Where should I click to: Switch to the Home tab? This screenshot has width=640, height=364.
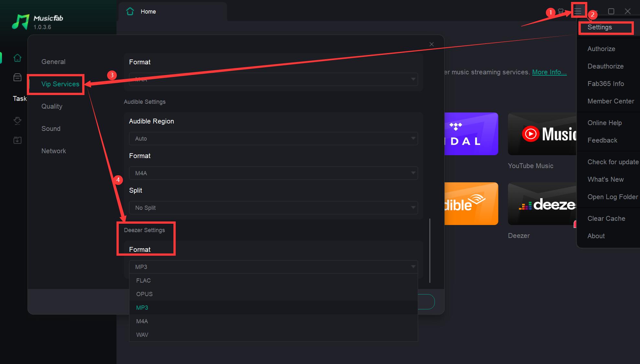click(173, 12)
